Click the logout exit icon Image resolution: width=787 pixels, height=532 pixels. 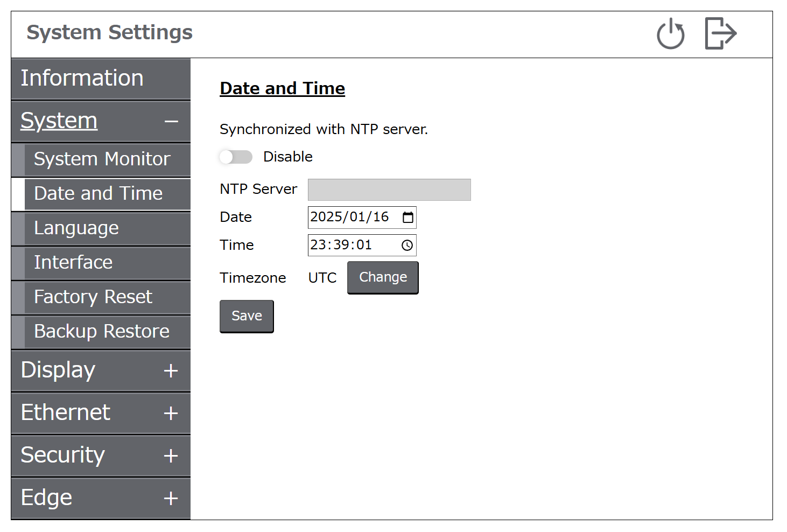(x=721, y=33)
